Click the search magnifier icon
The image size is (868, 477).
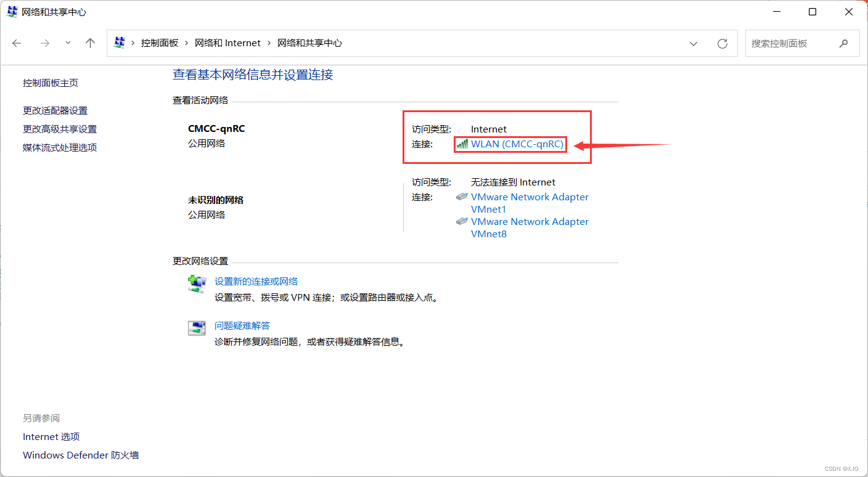pos(843,44)
